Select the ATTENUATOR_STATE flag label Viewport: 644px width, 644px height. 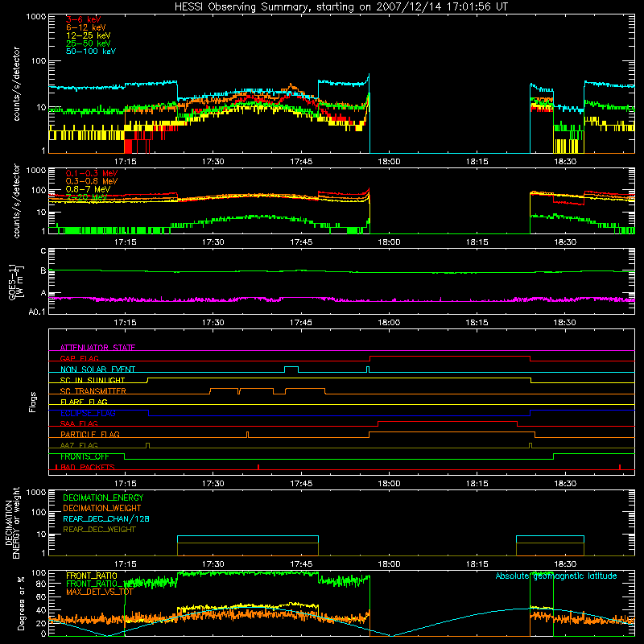[x=97, y=348]
